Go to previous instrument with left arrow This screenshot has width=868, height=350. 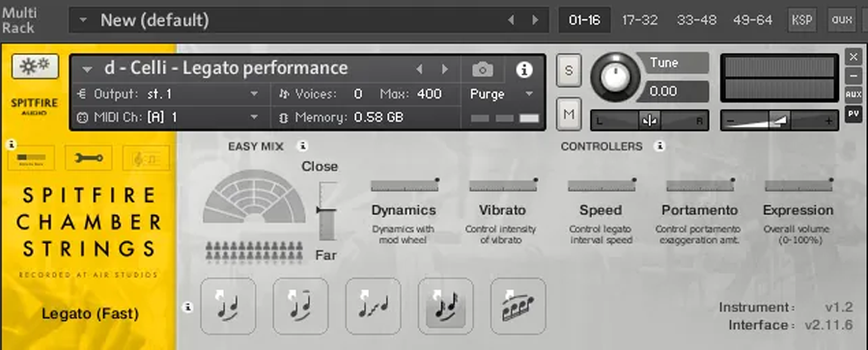click(x=419, y=69)
